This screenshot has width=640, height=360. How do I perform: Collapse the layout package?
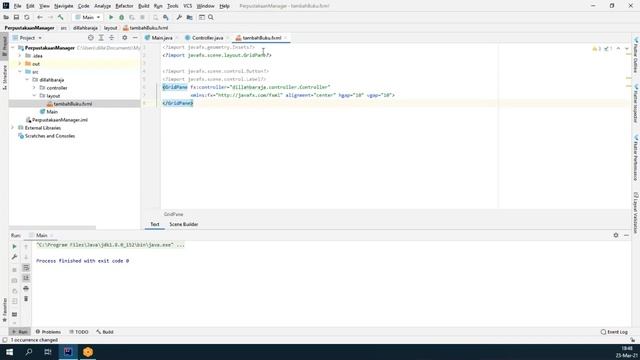34,96
